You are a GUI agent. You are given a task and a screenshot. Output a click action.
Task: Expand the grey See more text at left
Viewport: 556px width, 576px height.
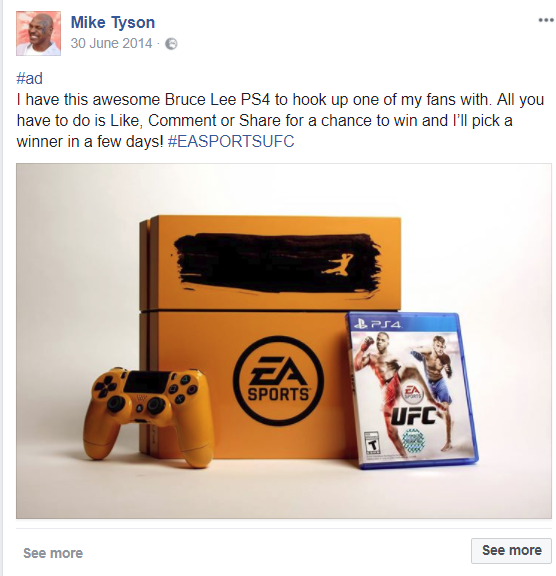pos(53,553)
